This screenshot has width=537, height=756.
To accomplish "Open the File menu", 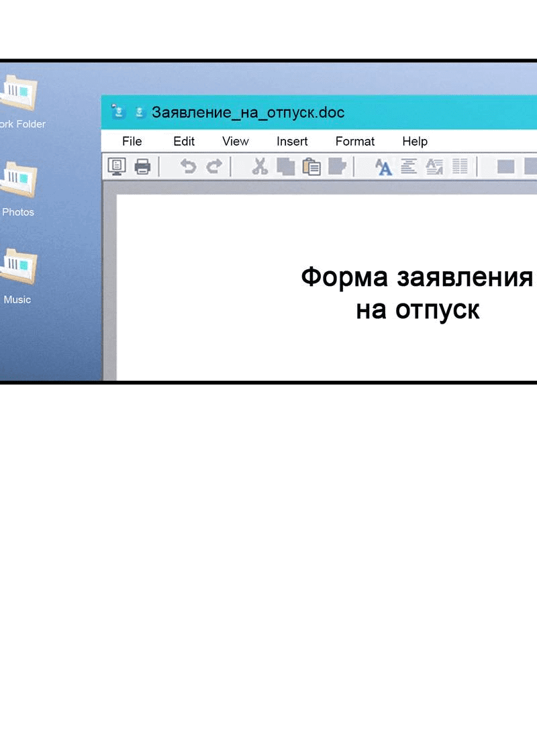I will tap(132, 141).
